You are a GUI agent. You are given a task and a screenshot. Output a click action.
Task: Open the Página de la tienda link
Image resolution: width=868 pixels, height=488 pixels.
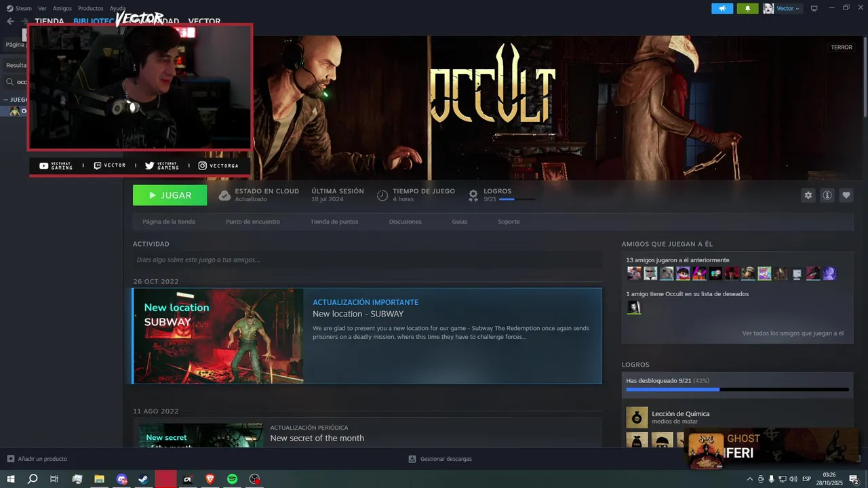(169, 222)
